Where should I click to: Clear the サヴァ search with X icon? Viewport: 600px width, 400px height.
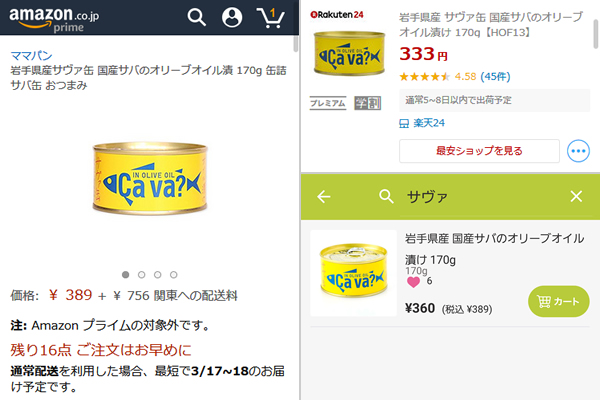click(576, 197)
